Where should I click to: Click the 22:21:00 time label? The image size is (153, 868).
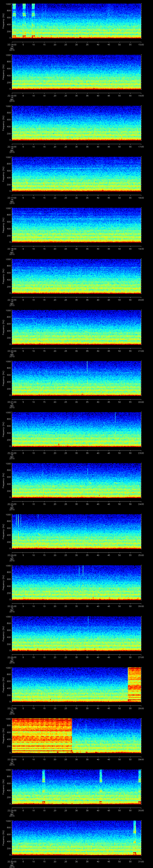(x=12, y=402)
